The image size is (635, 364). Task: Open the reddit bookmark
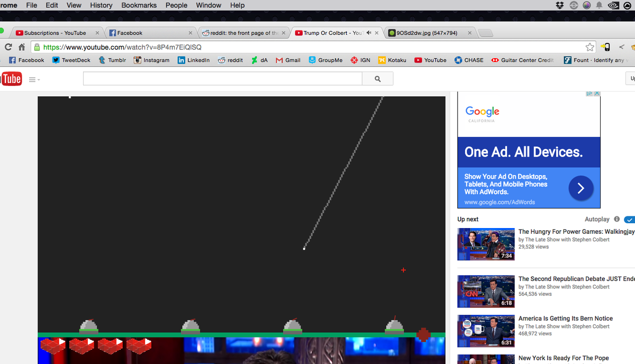(230, 60)
